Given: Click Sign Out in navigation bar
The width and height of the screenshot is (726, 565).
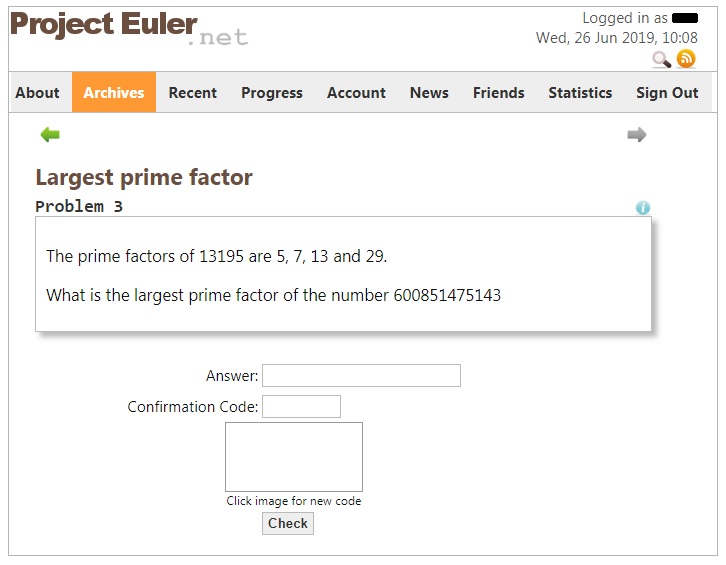Looking at the screenshot, I should [x=667, y=93].
